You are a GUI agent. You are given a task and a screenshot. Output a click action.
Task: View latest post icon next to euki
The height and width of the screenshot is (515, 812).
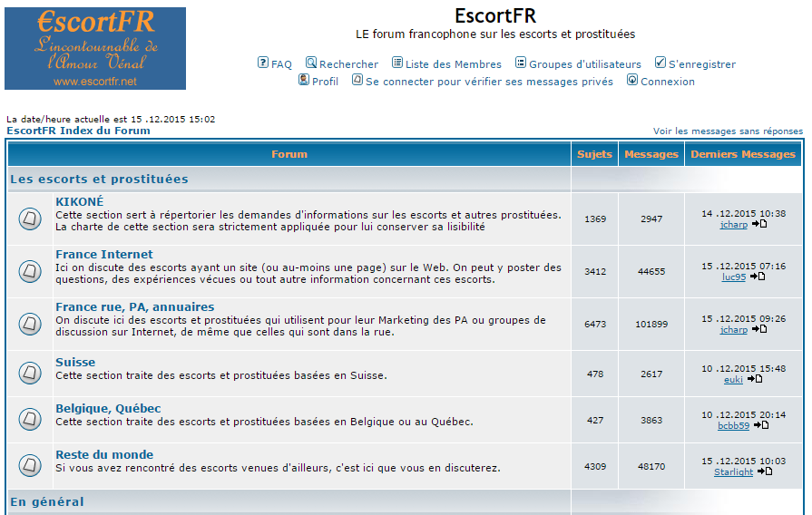(x=755, y=379)
